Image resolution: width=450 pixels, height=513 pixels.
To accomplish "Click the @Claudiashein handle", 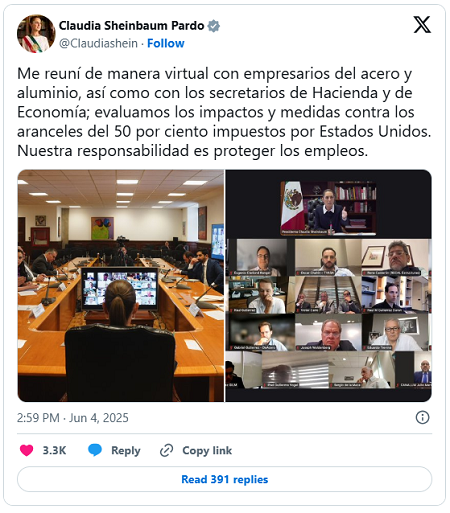I will click(x=98, y=43).
